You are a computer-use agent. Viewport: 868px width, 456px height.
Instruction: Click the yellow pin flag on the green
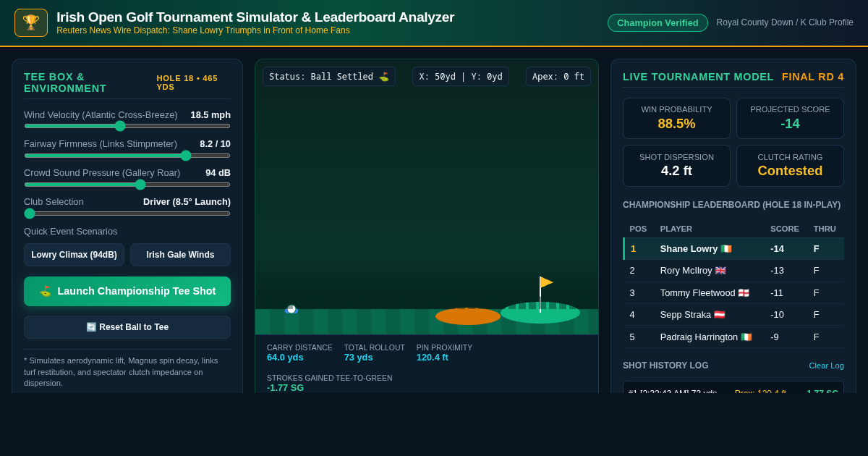(x=546, y=282)
